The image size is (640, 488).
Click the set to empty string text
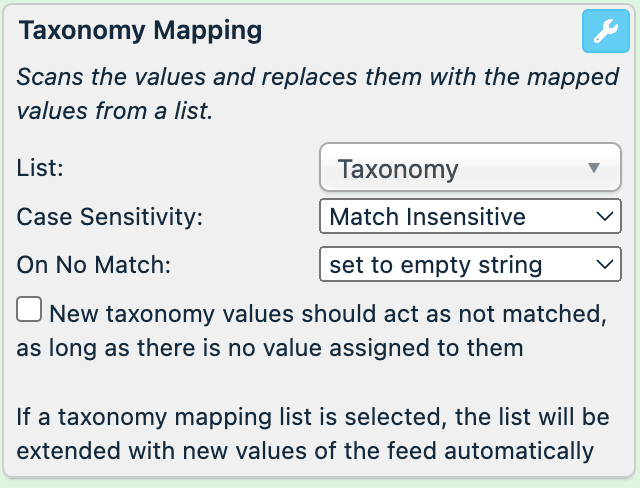436,265
